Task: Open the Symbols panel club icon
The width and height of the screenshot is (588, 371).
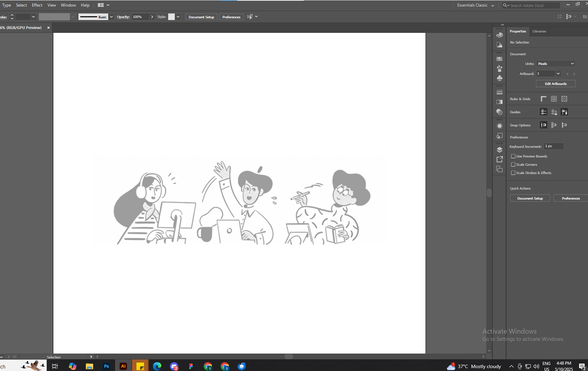Action: coord(499,78)
